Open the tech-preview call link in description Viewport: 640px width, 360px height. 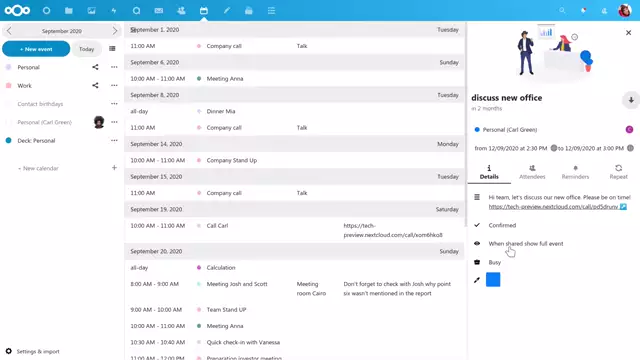click(553, 207)
